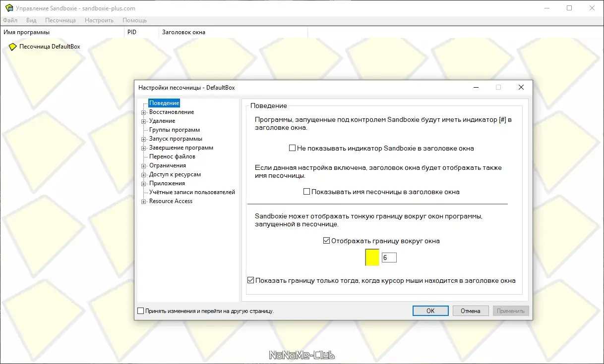Maximize the Управление Sandboxie main window
The height and width of the screenshot is (364, 604).
pos(569,8)
